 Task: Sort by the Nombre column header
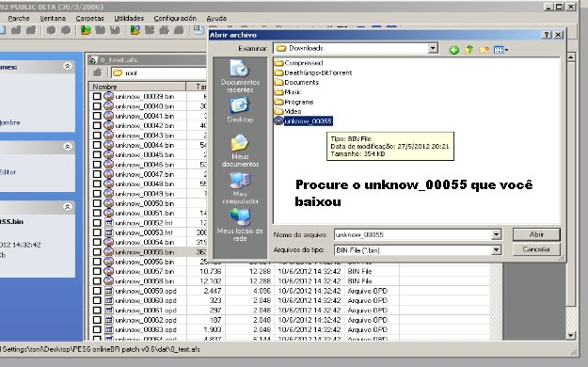point(137,87)
